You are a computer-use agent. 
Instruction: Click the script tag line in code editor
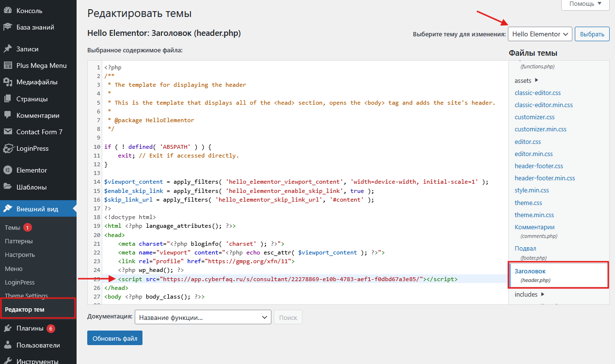pos(287,279)
